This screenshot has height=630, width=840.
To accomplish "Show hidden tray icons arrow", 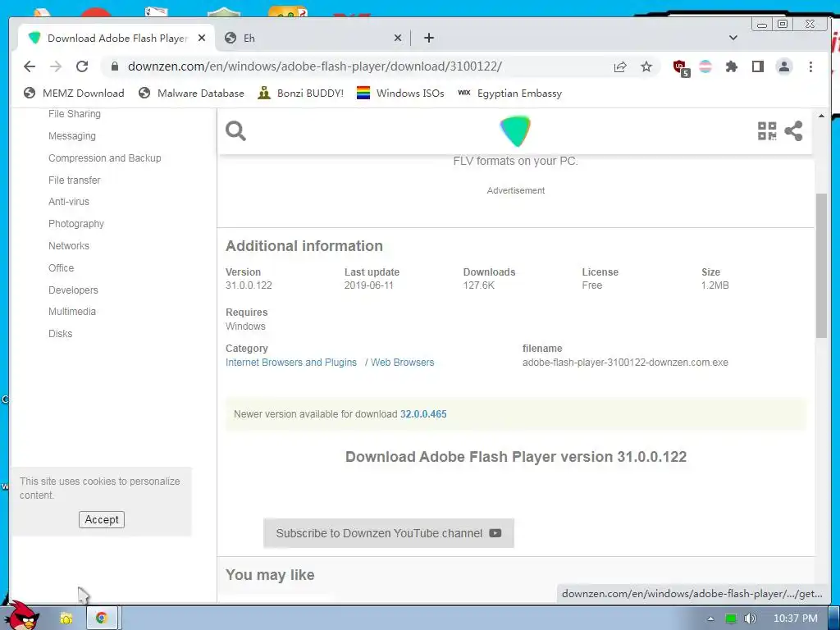I will tap(710, 619).
